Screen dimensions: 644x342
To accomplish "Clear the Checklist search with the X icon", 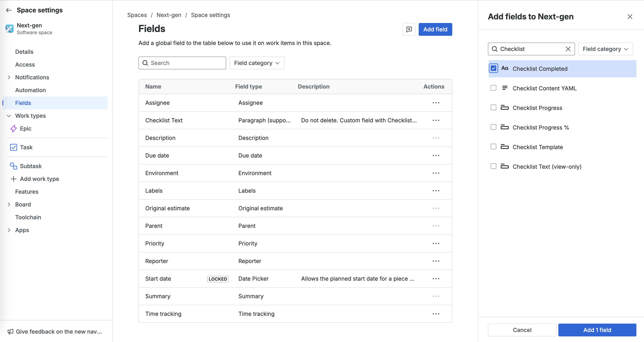I will (x=568, y=49).
